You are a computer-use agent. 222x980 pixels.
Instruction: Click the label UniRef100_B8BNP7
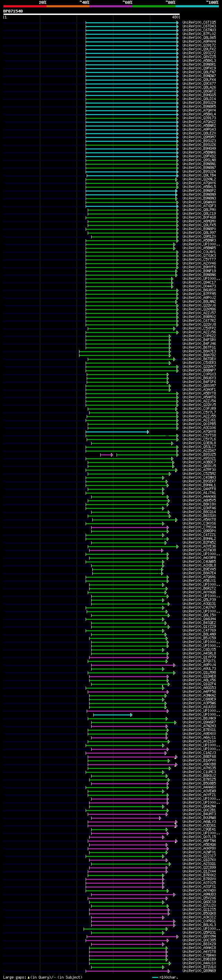(x=199, y=370)
